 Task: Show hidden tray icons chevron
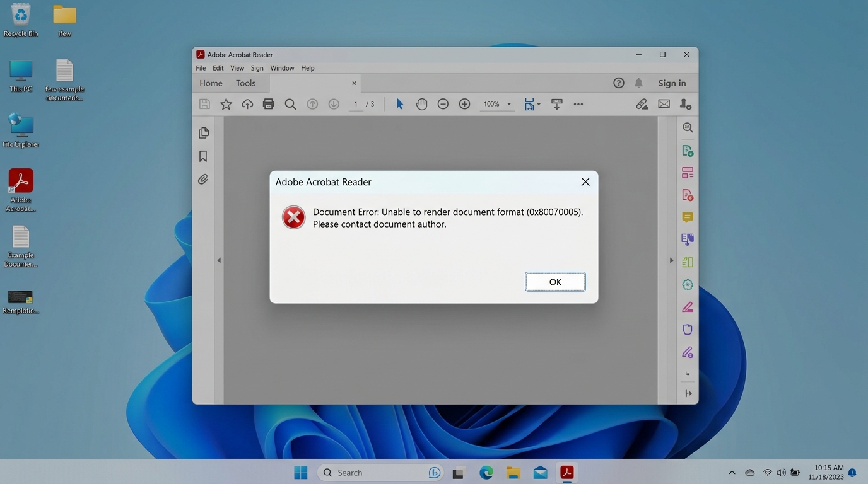point(732,473)
